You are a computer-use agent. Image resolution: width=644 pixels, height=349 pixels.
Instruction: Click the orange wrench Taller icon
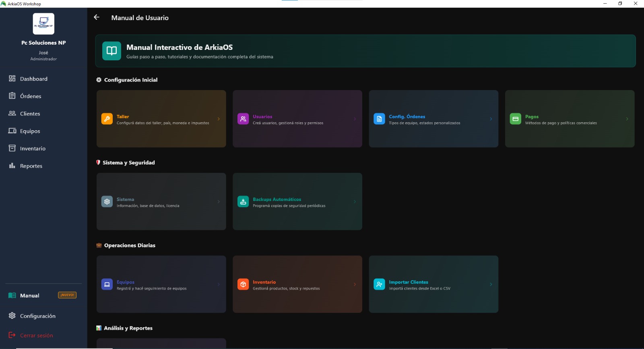pos(107,119)
